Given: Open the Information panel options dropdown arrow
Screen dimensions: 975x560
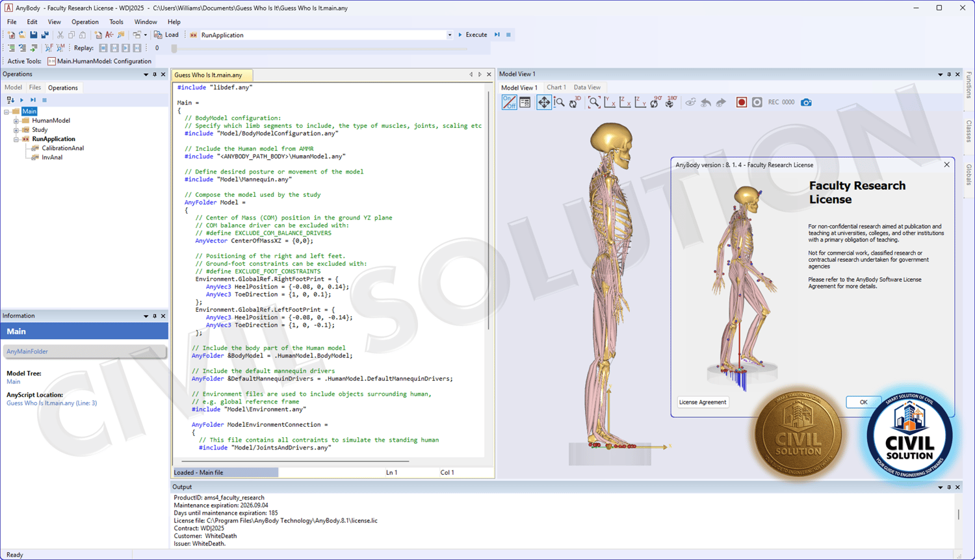Looking at the screenshot, I should click(146, 316).
